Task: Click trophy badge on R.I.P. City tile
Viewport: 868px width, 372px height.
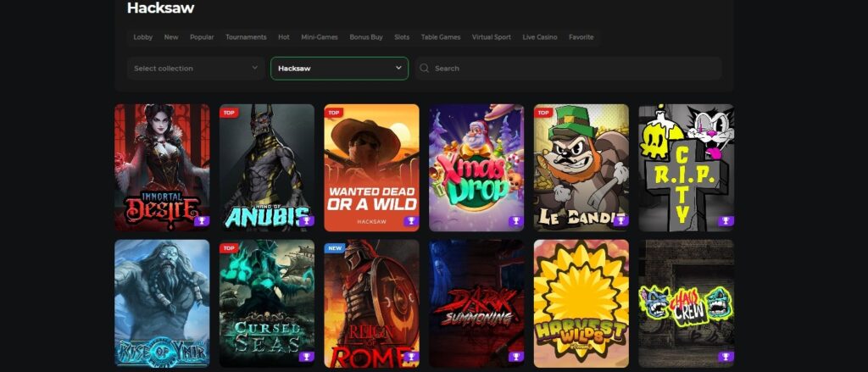Action: (x=726, y=221)
